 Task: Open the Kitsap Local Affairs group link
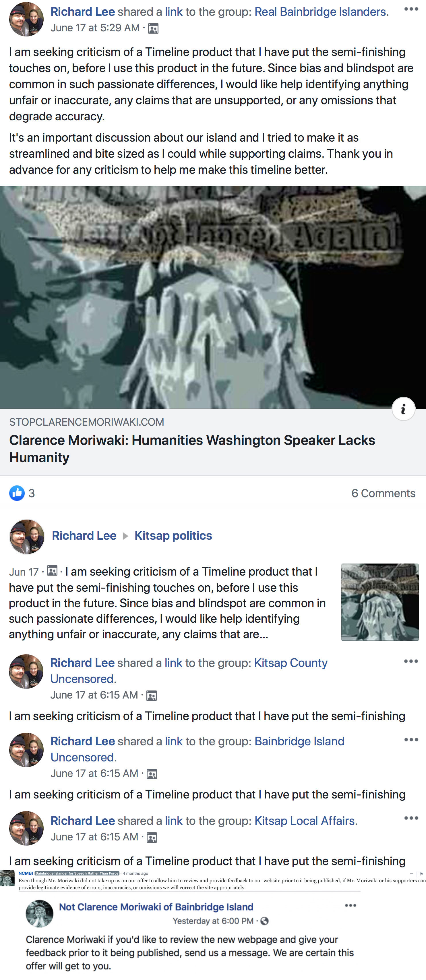click(x=306, y=821)
